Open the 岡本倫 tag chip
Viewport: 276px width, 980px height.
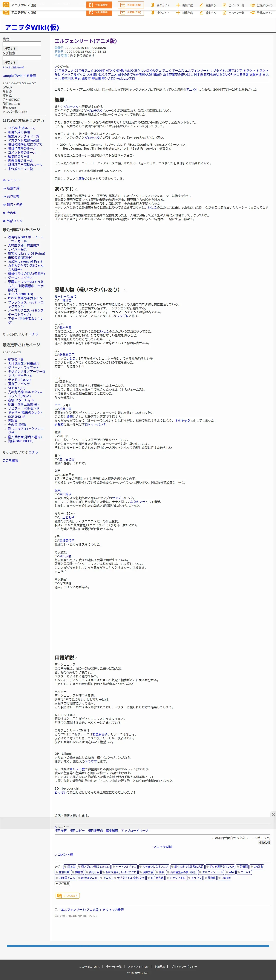(70, 867)
